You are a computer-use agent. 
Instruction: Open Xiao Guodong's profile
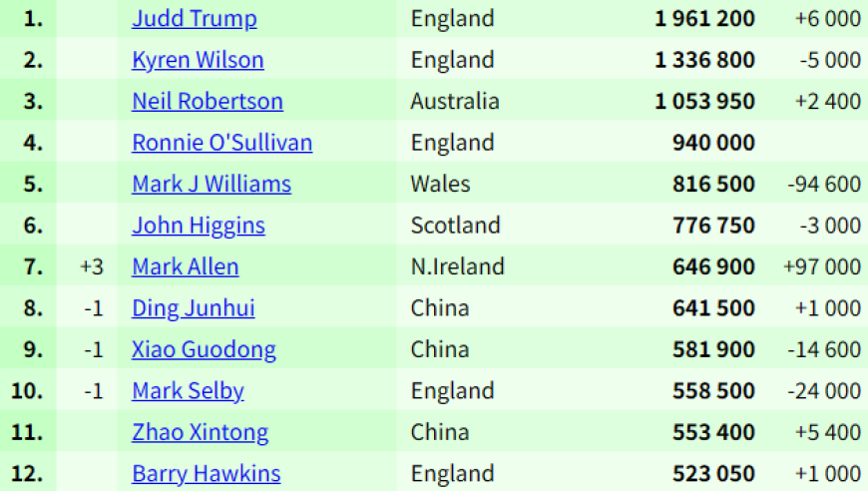click(204, 350)
